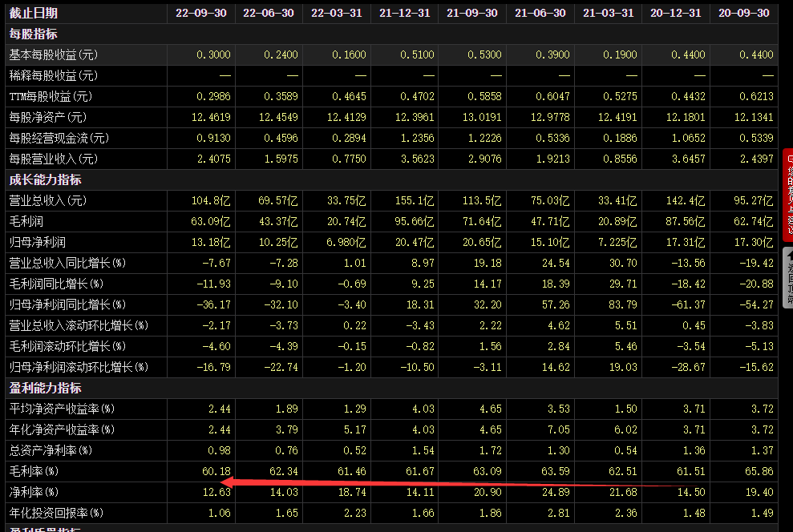This screenshot has height=532, width=793.
Task: Select the 毛利润同比增长(%) row label
Action: 56,284
